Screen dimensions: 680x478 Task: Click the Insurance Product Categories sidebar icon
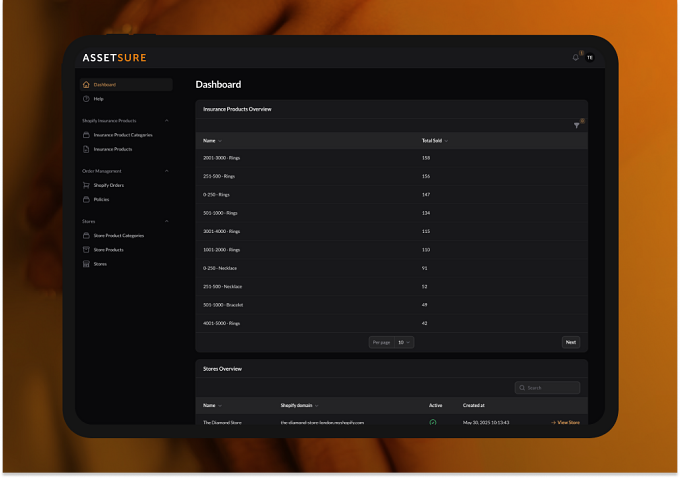tap(86, 135)
